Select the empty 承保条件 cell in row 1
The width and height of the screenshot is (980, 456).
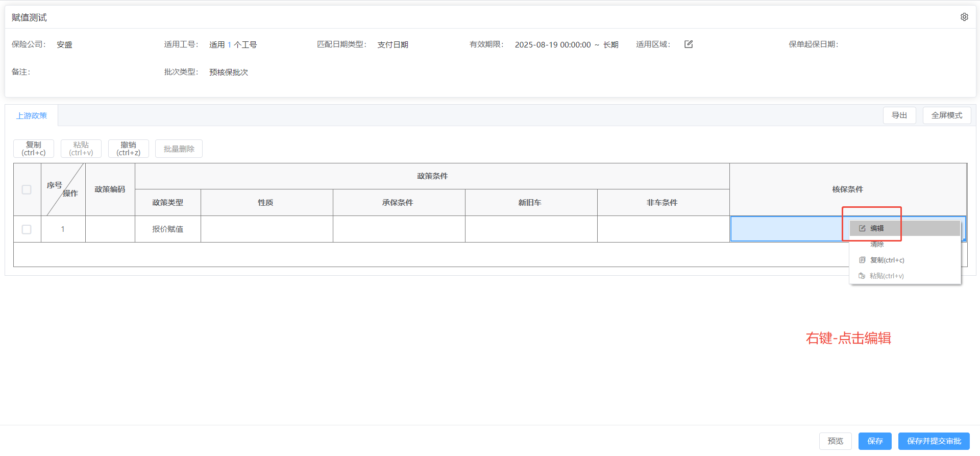[x=399, y=229]
